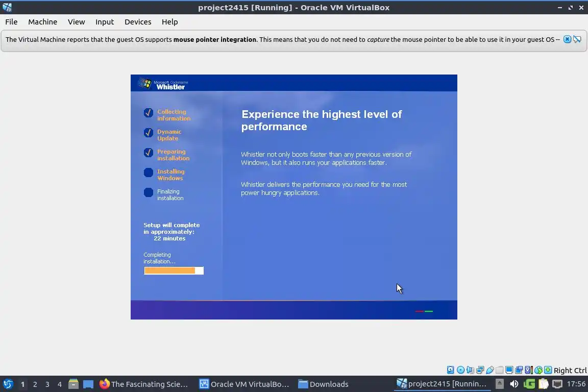Switch to Firefox 'The Fascinating Scie...' window
Viewport: 588px width, 392px height.
[143, 384]
